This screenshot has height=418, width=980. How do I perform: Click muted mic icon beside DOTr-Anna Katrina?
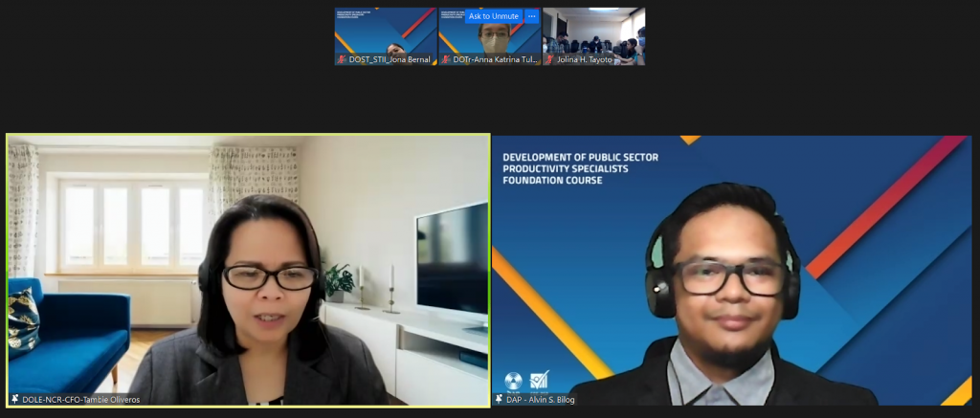pyautogui.click(x=446, y=59)
